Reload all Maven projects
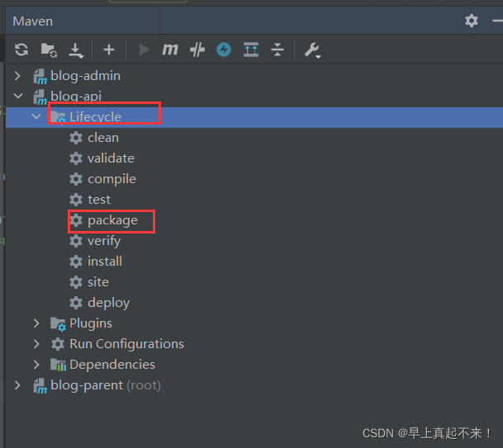The height and width of the screenshot is (448, 503). (21, 50)
